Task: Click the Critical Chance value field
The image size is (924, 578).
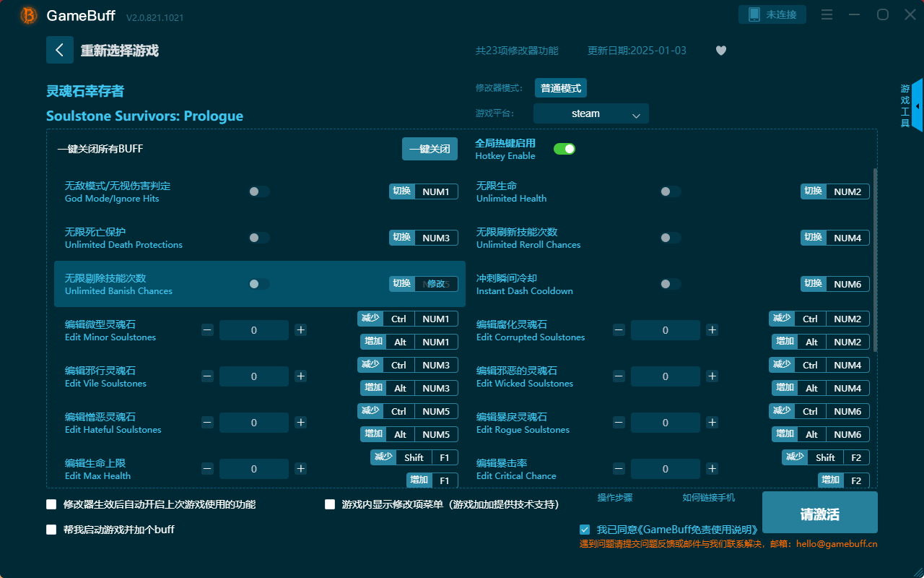Action: pos(666,469)
